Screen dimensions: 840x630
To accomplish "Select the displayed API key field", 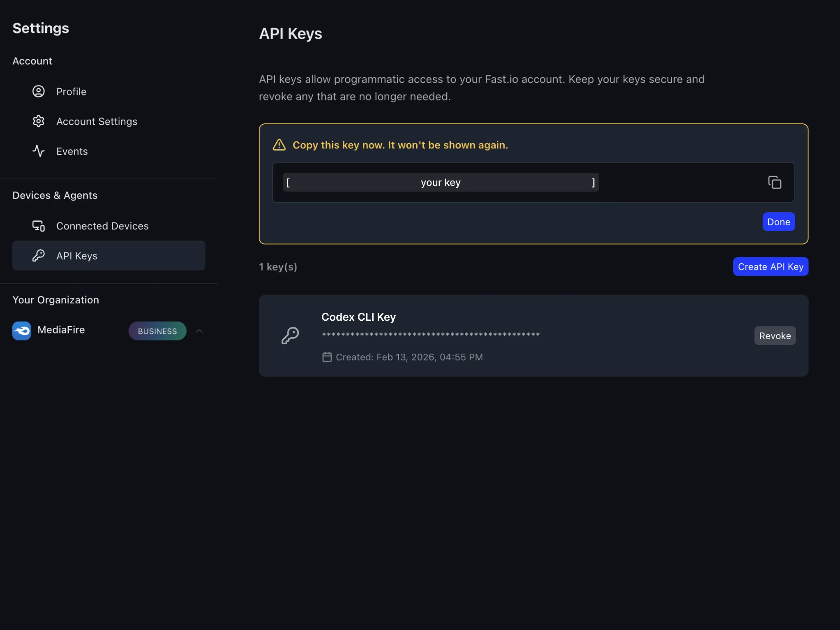I will coord(440,182).
